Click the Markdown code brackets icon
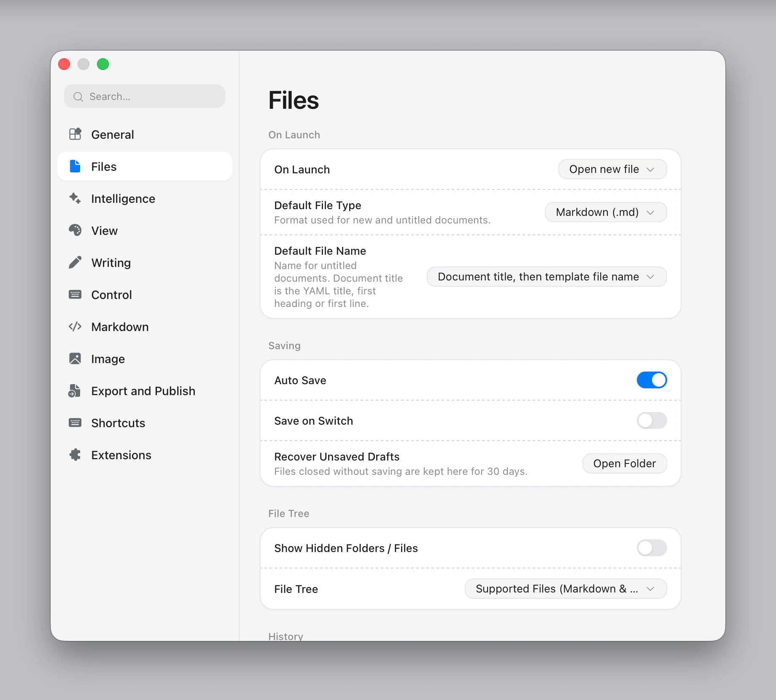 click(75, 326)
